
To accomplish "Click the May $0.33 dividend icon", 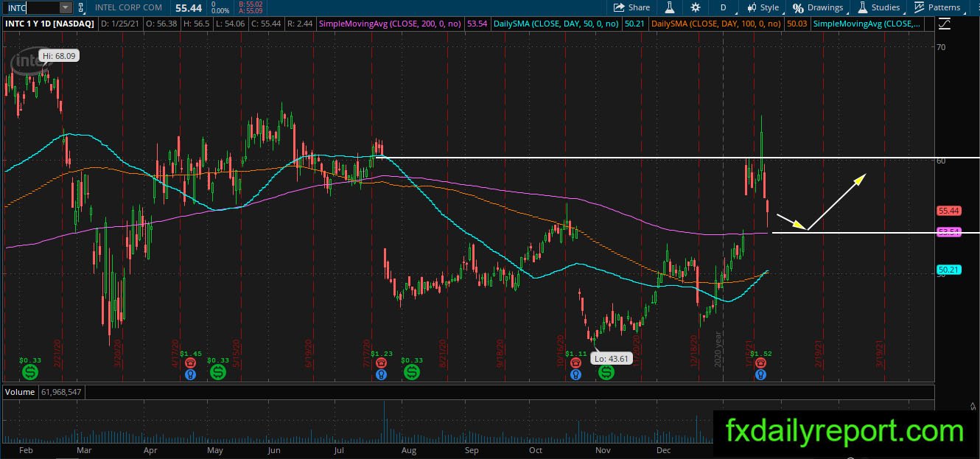I will (218, 371).
